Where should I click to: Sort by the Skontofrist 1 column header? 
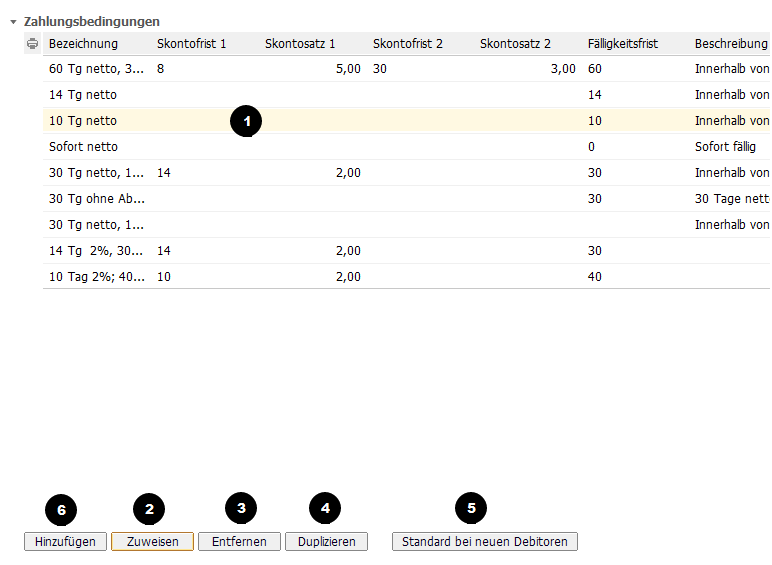[x=192, y=44]
